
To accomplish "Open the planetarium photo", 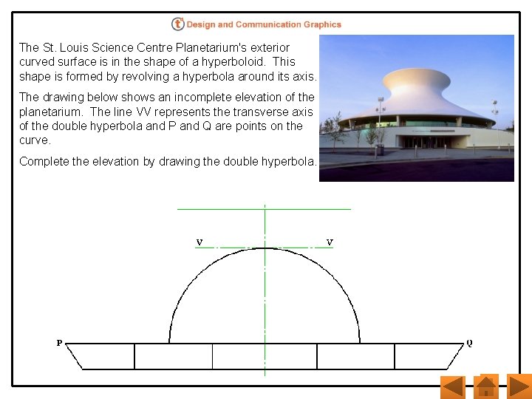I will 417,108.
